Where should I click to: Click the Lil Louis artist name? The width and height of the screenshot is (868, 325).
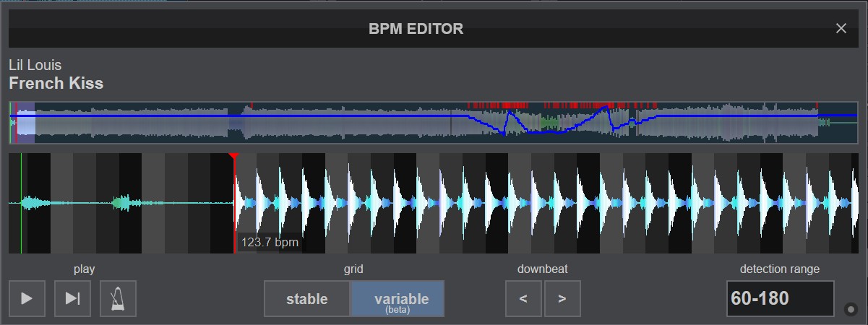[35, 66]
